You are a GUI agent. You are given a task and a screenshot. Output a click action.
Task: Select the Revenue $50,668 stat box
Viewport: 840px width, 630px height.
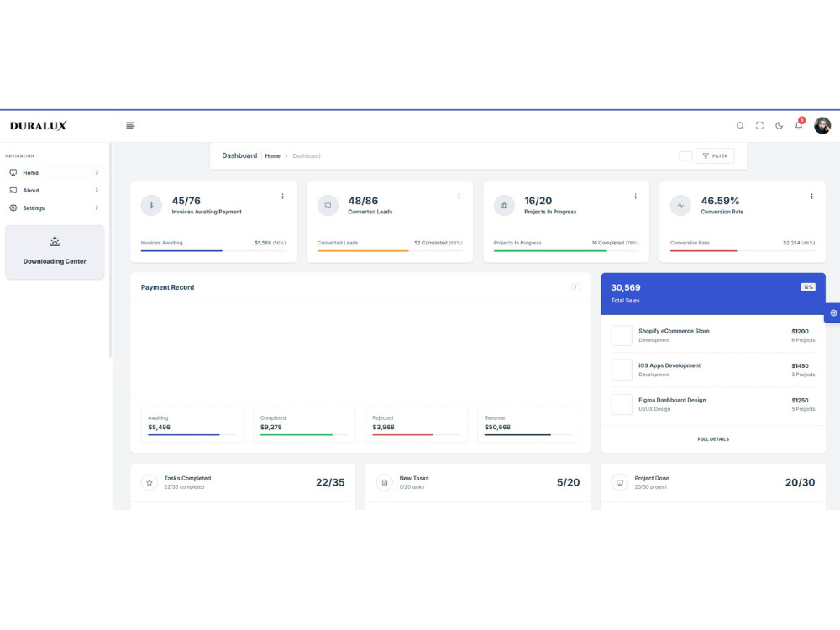(x=528, y=425)
